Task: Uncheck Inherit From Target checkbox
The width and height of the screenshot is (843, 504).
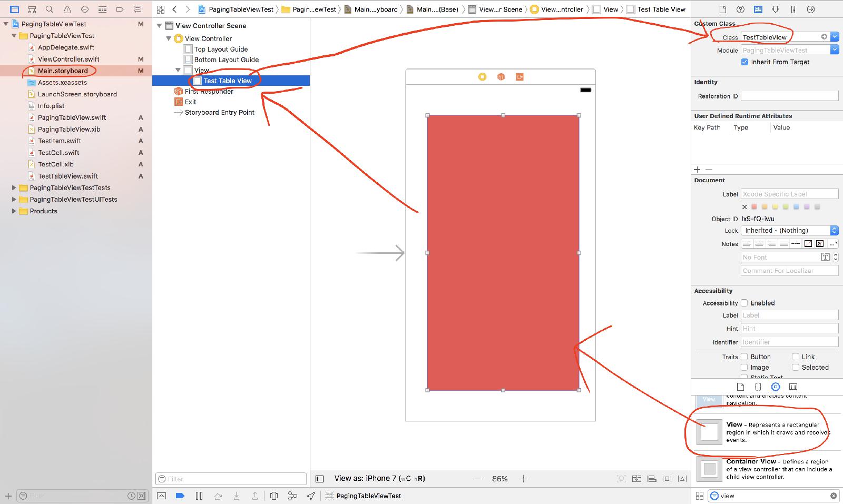Action: 744,62
